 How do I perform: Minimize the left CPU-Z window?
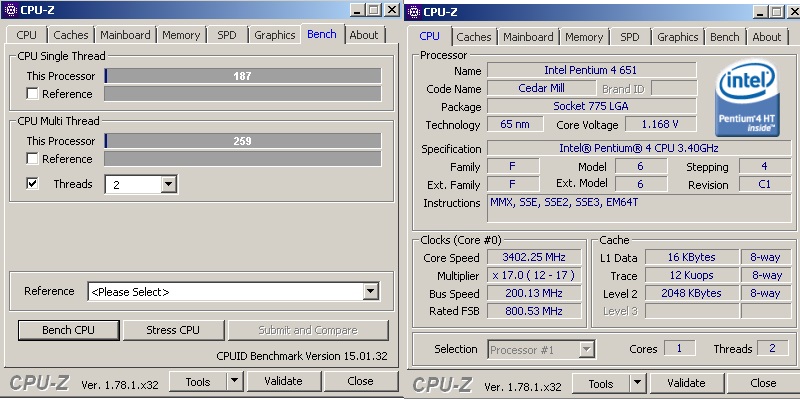pos(358,10)
